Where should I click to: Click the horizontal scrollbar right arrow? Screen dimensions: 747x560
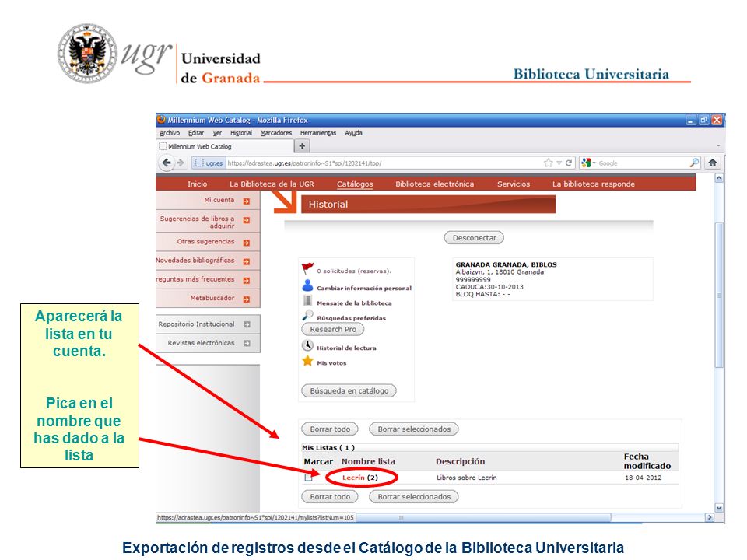710,517
